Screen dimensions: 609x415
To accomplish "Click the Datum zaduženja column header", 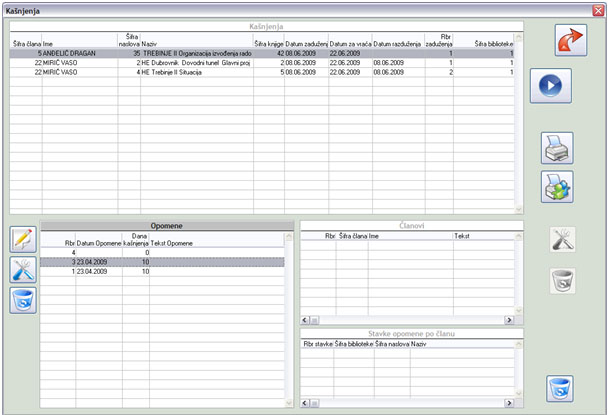I will tap(306, 44).
